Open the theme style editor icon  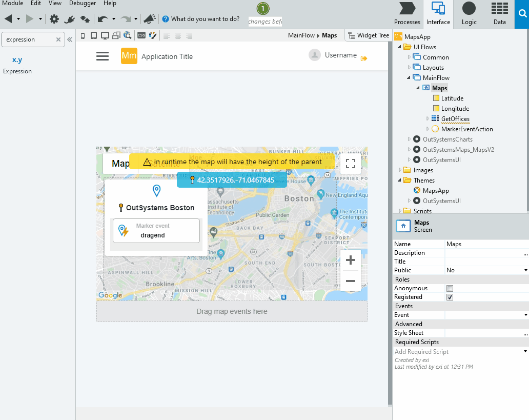click(153, 35)
